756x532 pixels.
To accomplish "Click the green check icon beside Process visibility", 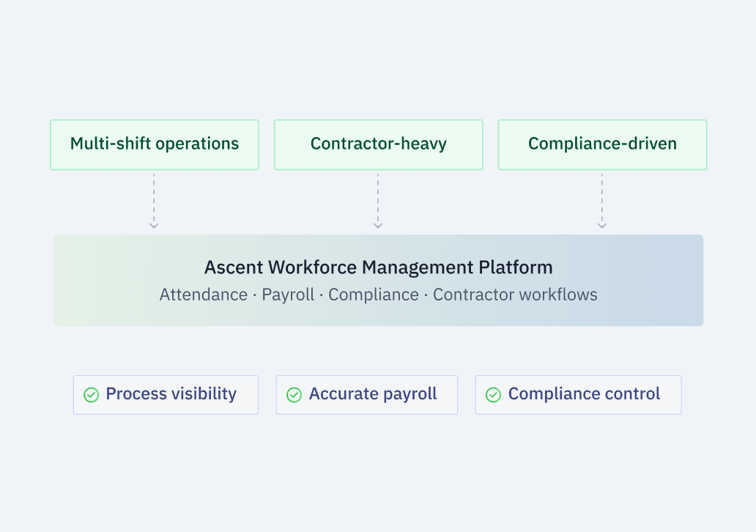I will [x=91, y=394].
